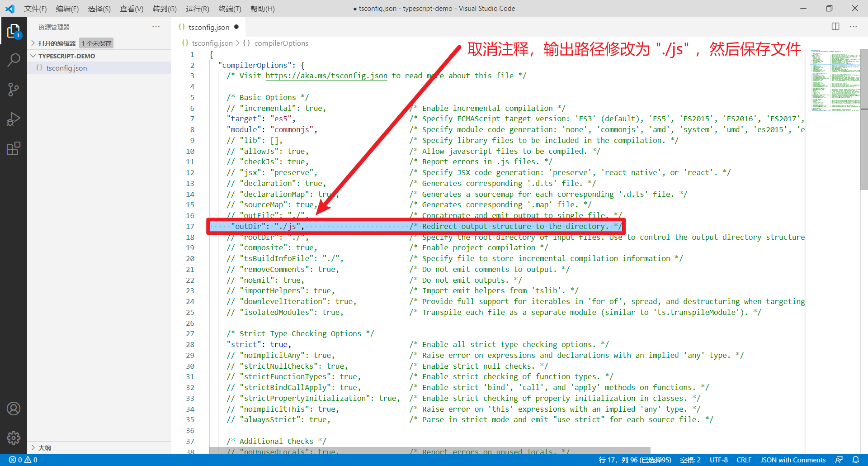Click the horizontal editor scrollbar
The image size is (868, 466).
[429, 451]
